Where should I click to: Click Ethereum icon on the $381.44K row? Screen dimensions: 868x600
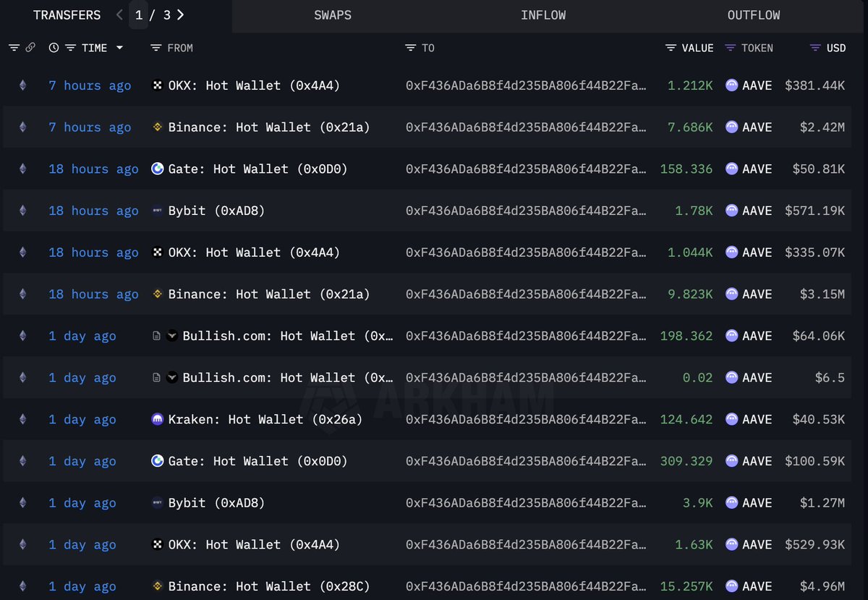(x=22, y=85)
